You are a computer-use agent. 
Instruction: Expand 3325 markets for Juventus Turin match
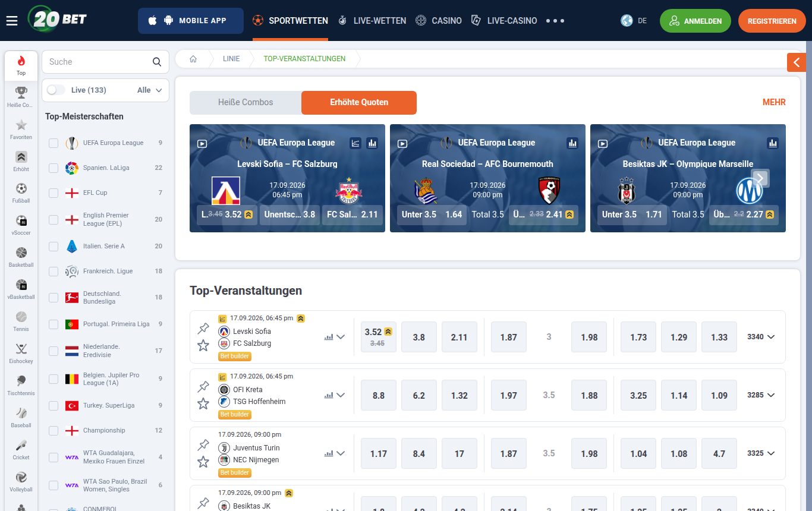coord(761,453)
